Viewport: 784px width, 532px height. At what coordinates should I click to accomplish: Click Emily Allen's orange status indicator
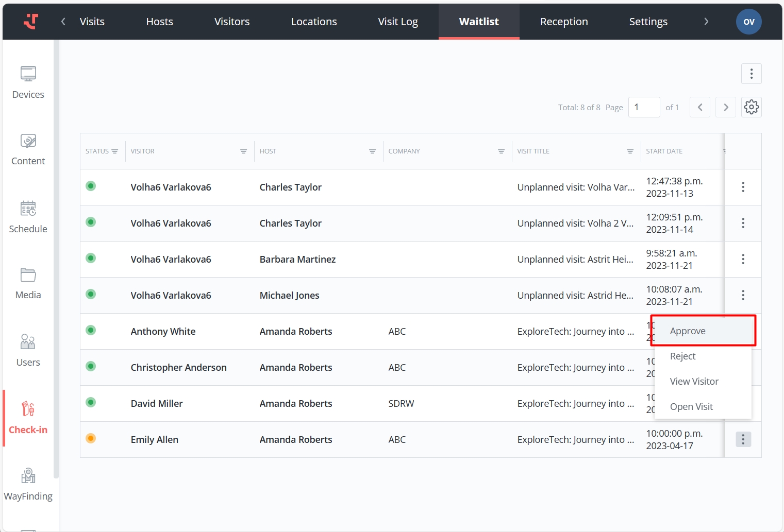pyautogui.click(x=91, y=439)
